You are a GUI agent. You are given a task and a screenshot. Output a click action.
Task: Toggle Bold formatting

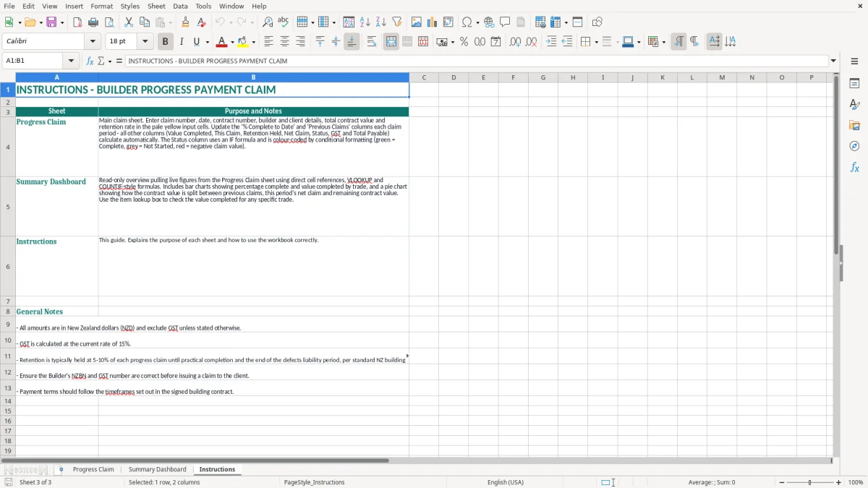click(165, 41)
